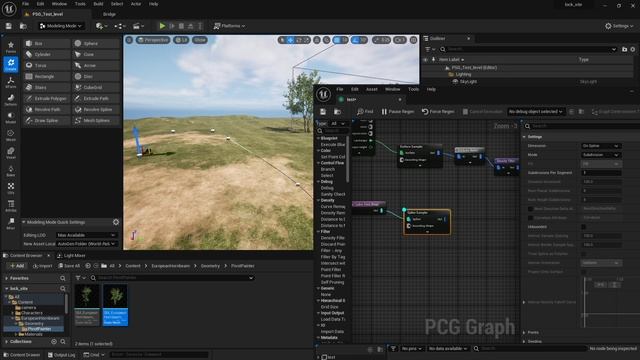Open the UVs category in modeling sidebar
This screenshot has height=360, width=640.
11,188
